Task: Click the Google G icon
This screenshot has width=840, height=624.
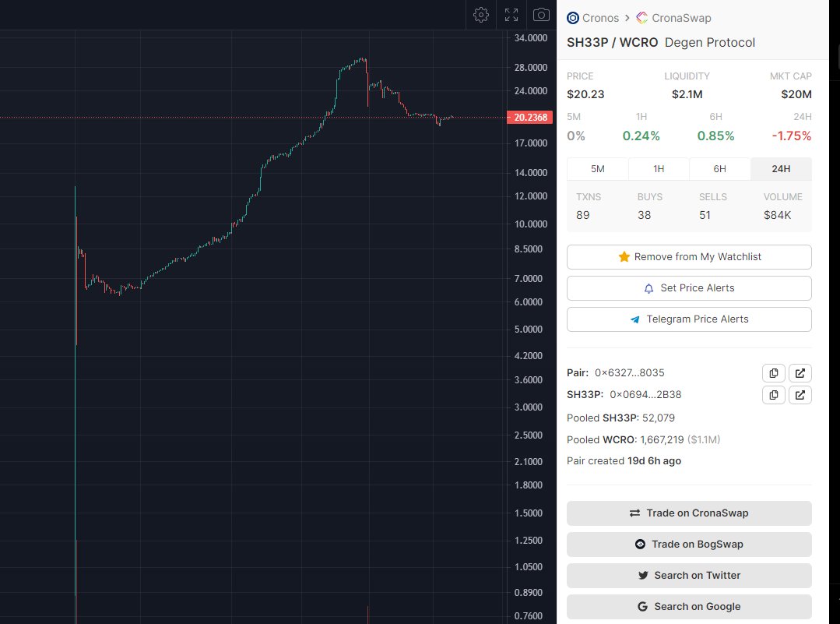Action: click(643, 606)
